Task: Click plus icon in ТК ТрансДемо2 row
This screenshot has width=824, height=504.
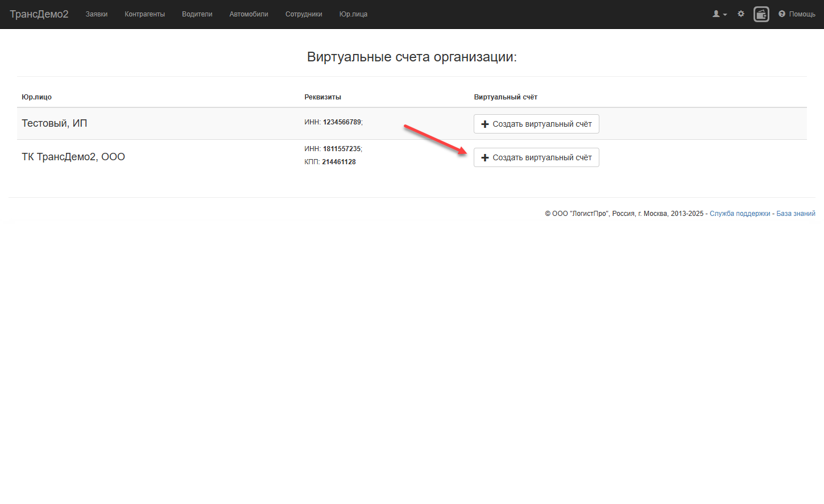Action: [x=485, y=157]
